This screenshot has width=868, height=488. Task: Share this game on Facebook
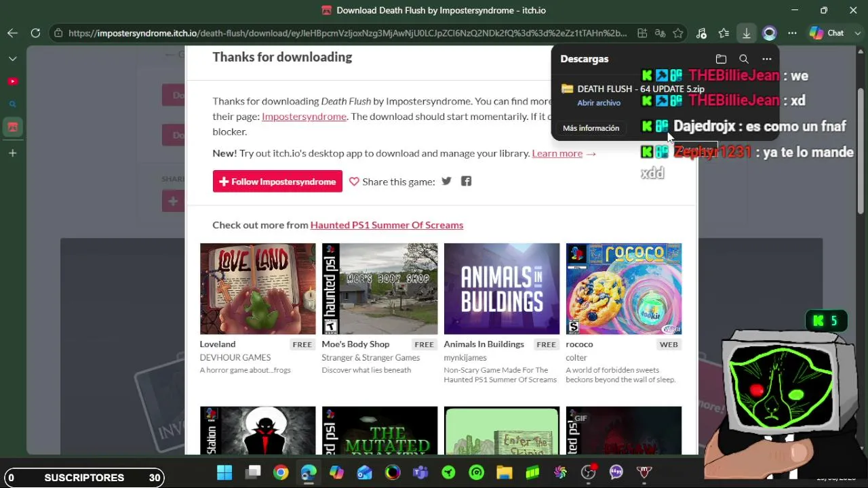[x=466, y=181]
